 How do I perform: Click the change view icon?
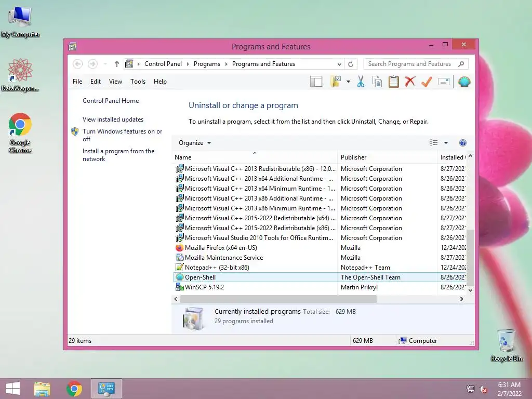click(433, 143)
